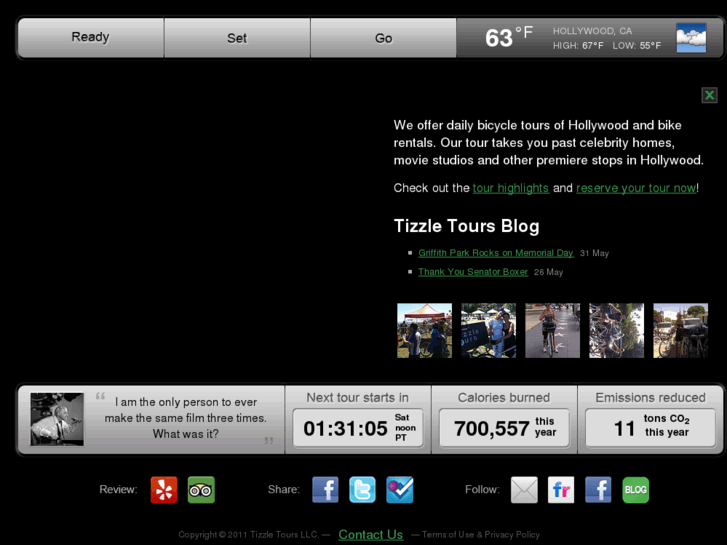
Task: Click the Tizzle Tours Blog heading
Action: (x=466, y=226)
